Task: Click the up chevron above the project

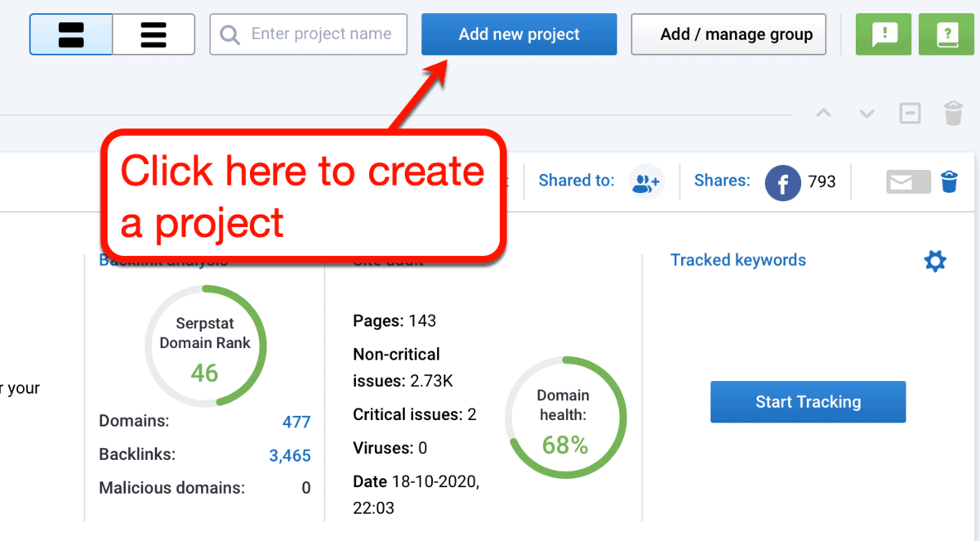Action: tap(823, 114)
